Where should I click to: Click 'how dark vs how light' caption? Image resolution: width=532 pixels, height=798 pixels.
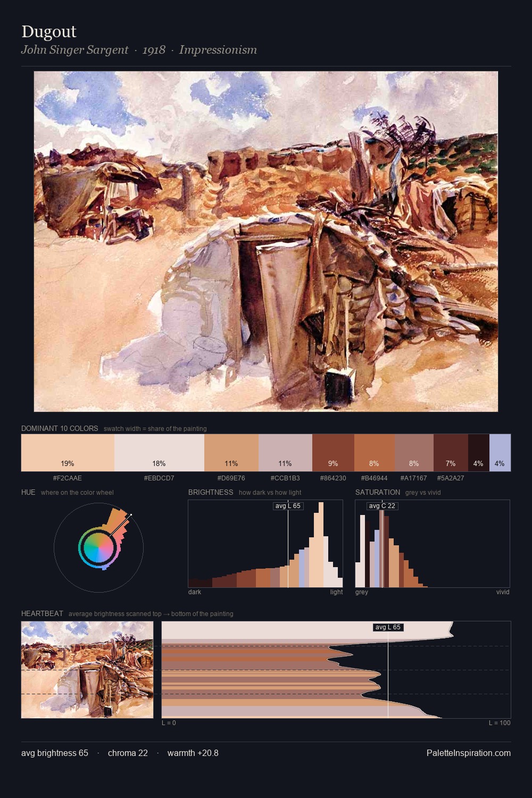pyautogui.click(x=270, y=493)
